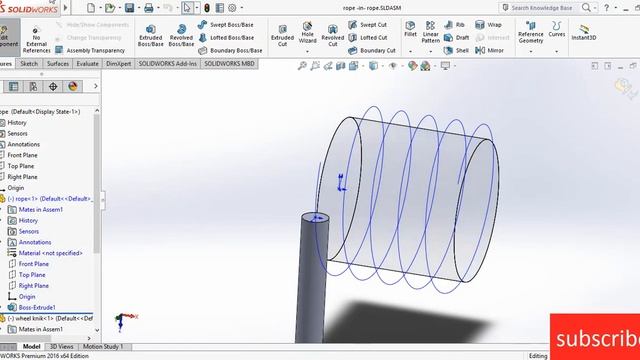Choose Swept Cut
Viewport: 640px width, 360px height.
(x=367, y=24)
